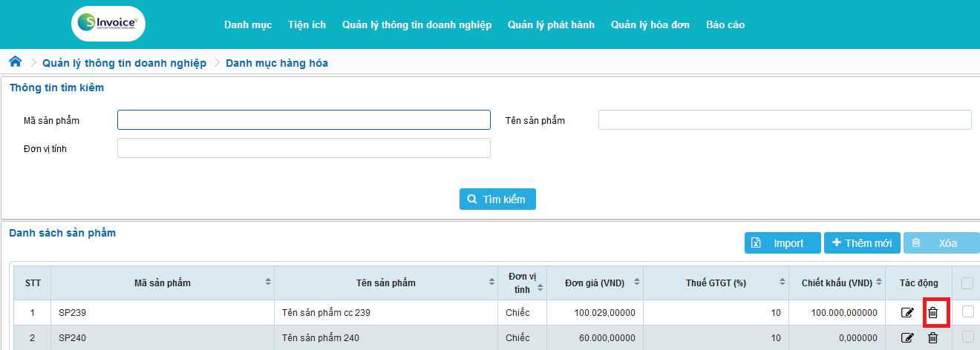The width and height of the screenshot is (980, 350).
Task: Click the Import button
Action: [783, 243]
